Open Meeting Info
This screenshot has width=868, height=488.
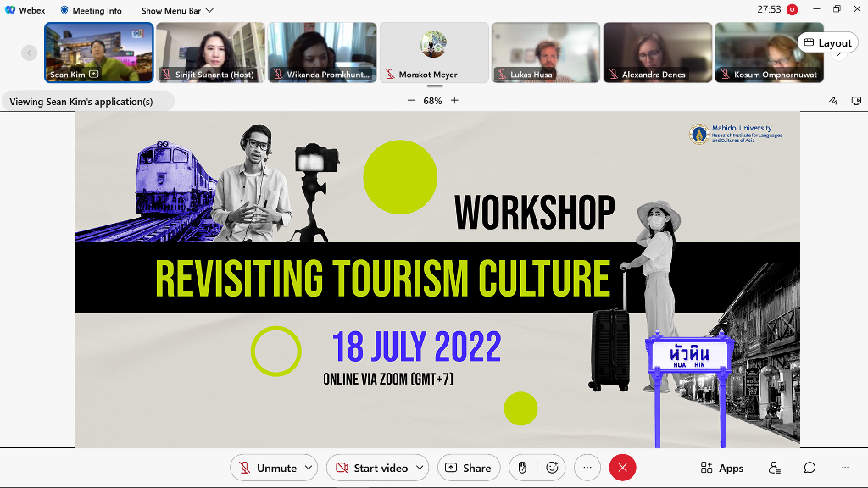pos(91,10)
